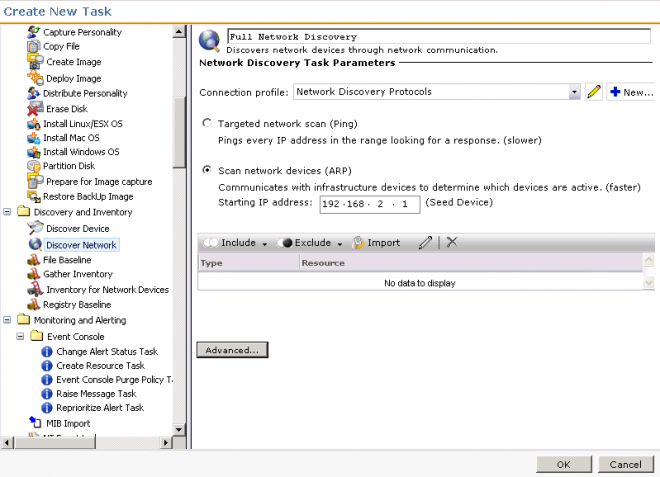
Task: Collapse the Monitoring and Alerting folder
Action: click(7, 320)
